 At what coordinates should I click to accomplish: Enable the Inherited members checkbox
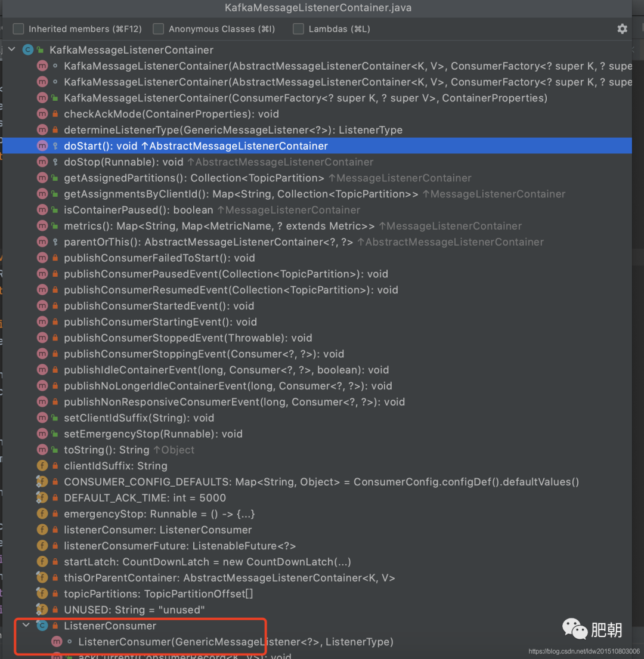(18, 29)
